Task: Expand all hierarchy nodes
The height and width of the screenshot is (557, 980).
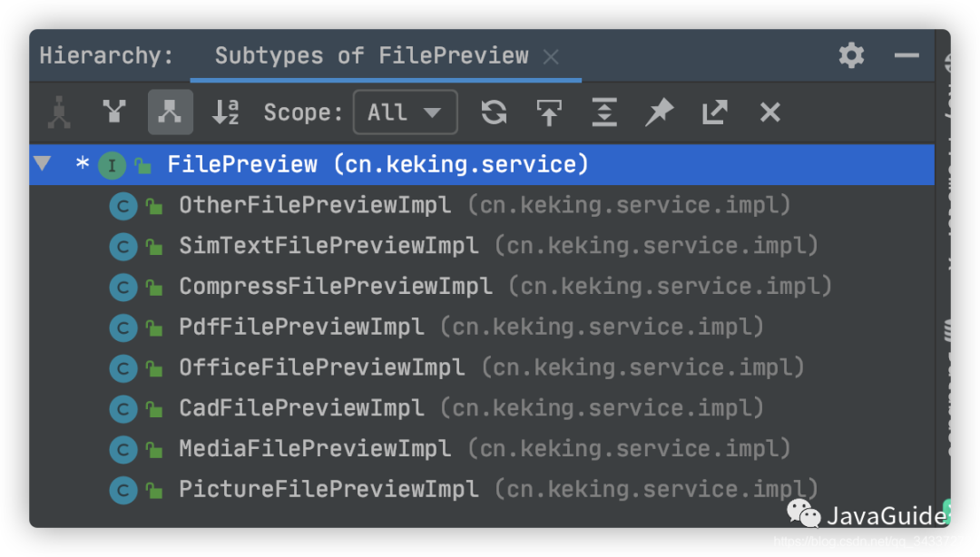Action: 604,112
